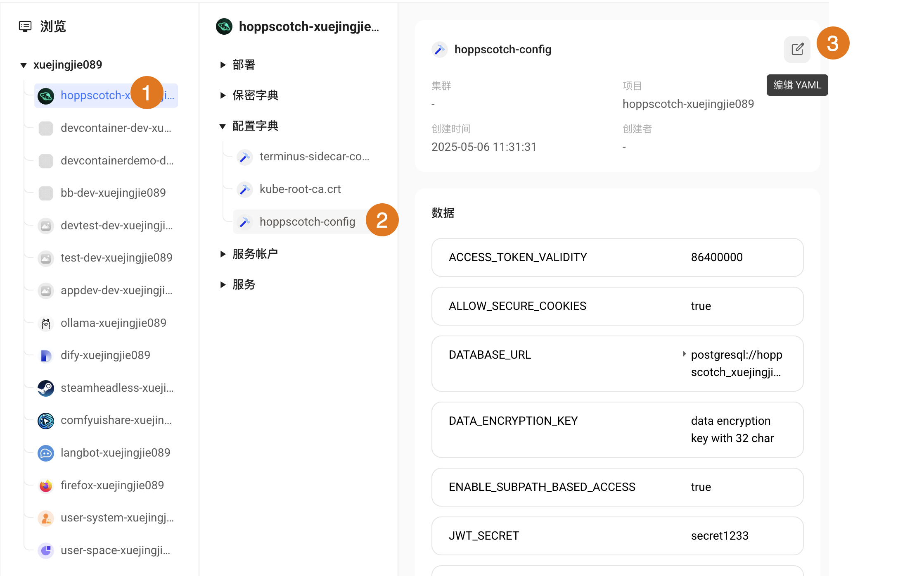The width and height of the screenshot is (924, 576).
Task: Click the DATABASE_URL key
Action: pos(490,355)
